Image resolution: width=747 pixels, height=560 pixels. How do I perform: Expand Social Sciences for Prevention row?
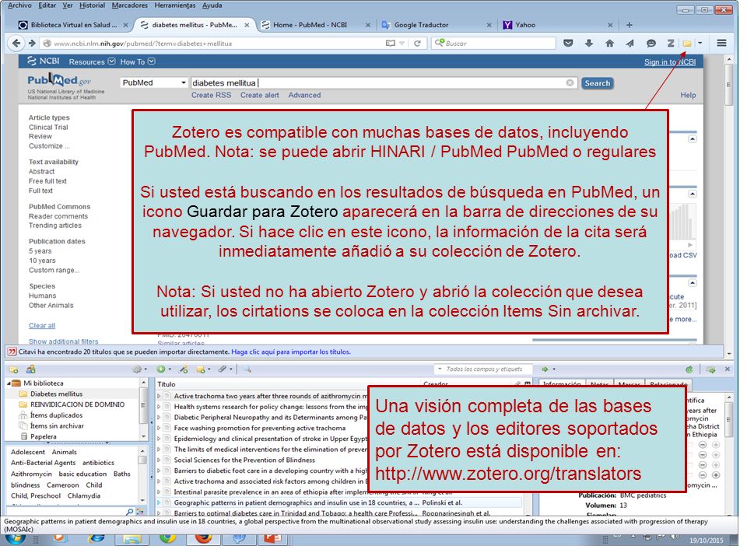(x=159, y=460)
